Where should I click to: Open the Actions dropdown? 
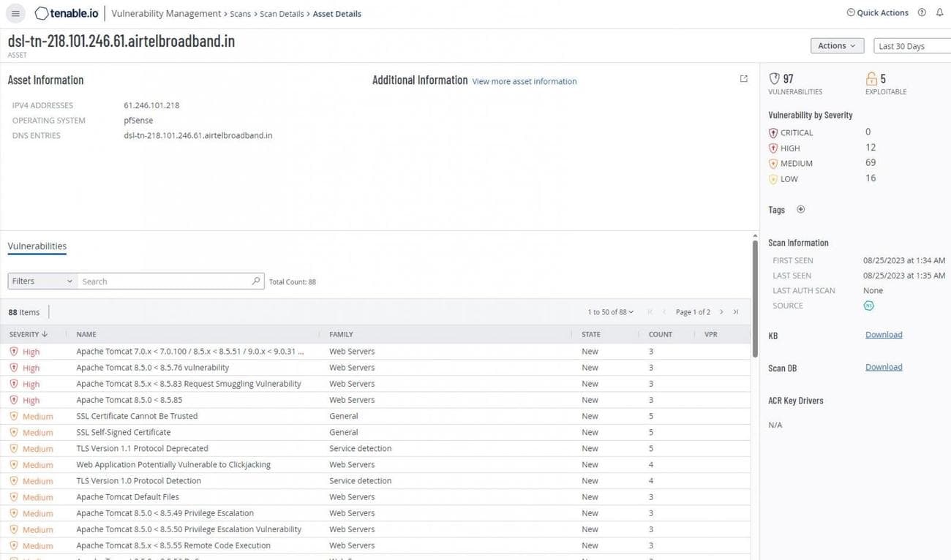[x=836, y=45]
